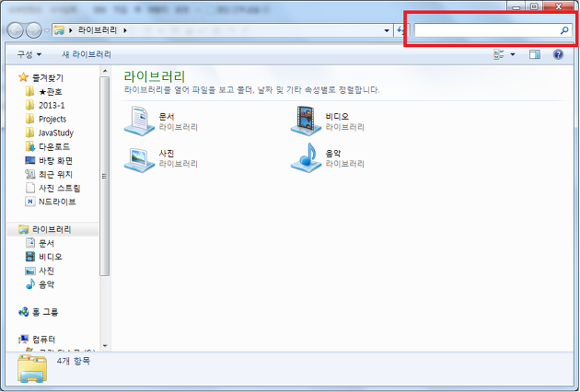Open N드라이브 in favorites
Viewport: 580px width, 392px height.
[57, 202]
